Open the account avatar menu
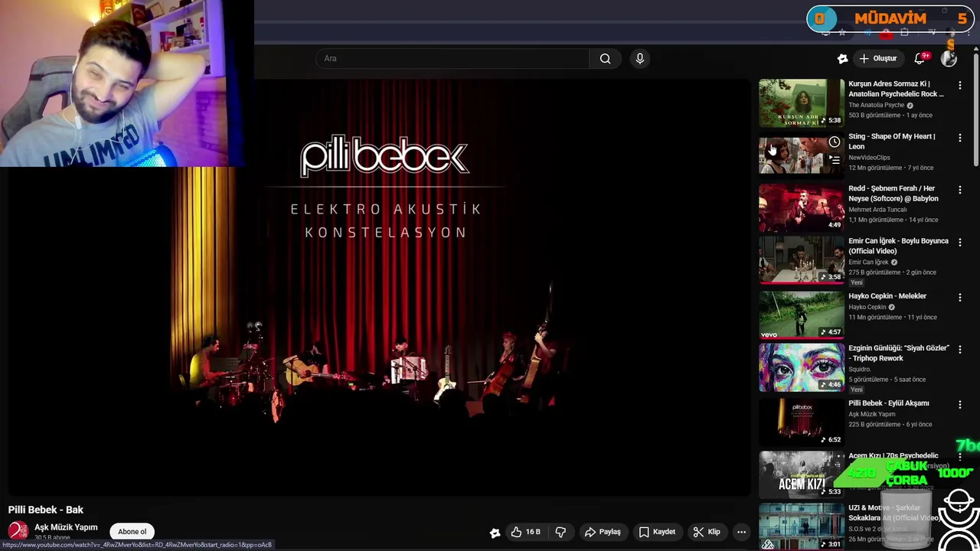This screenshot has height=551, width=980. [x=949, y=58]
